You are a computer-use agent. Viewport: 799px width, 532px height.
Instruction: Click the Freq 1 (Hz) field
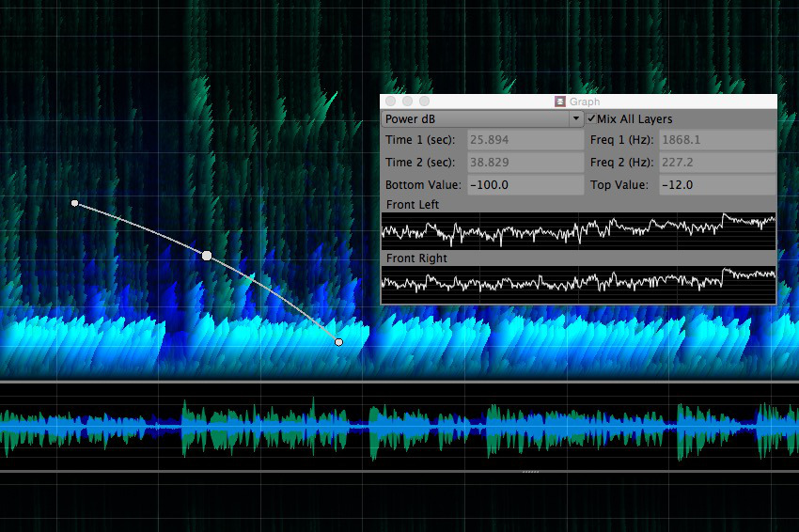pos(716,140)
